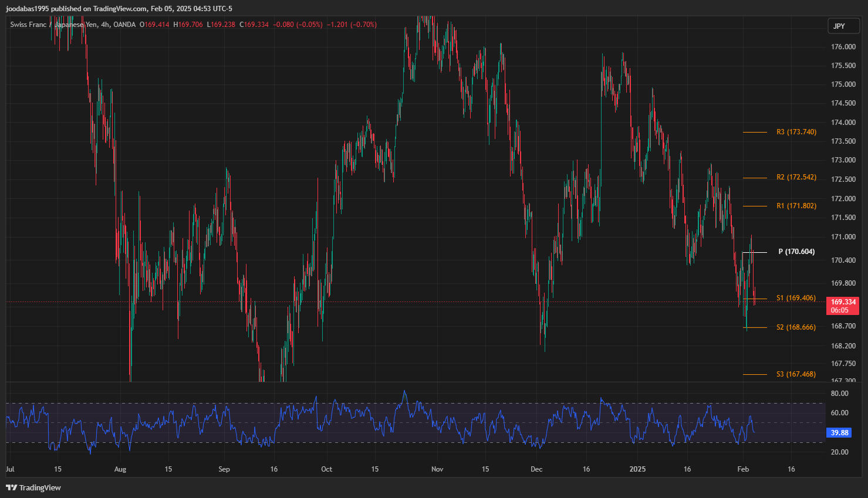Click the blue RSI value tag 39.88
868x498 pixels.
click(839, 433)
